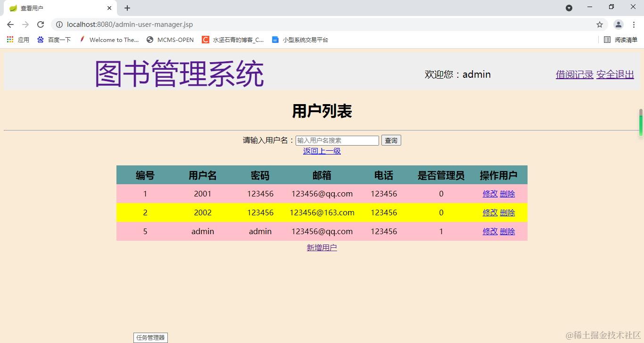The height and width of the screenshot is (343, 644).
Task: Click the site info icon beside the URL
Action: [59, 24]
